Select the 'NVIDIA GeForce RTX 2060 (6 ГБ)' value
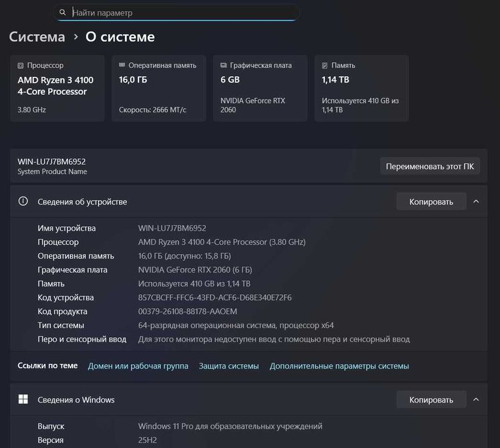Image resolution: width=500 pixels, height=448 pixels. click(195, 270)
